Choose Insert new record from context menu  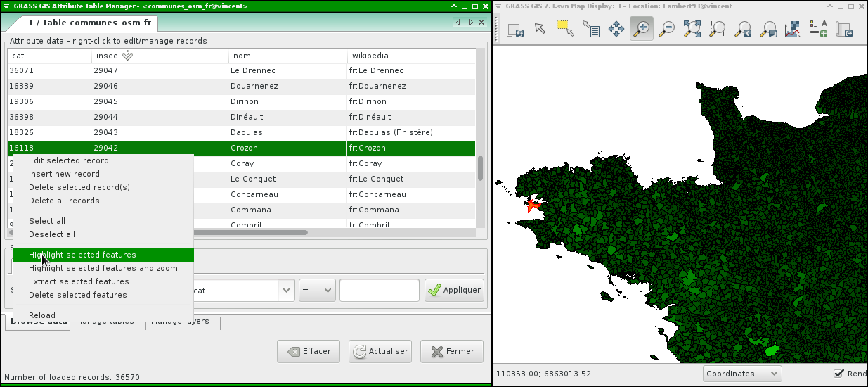[64, 174]
